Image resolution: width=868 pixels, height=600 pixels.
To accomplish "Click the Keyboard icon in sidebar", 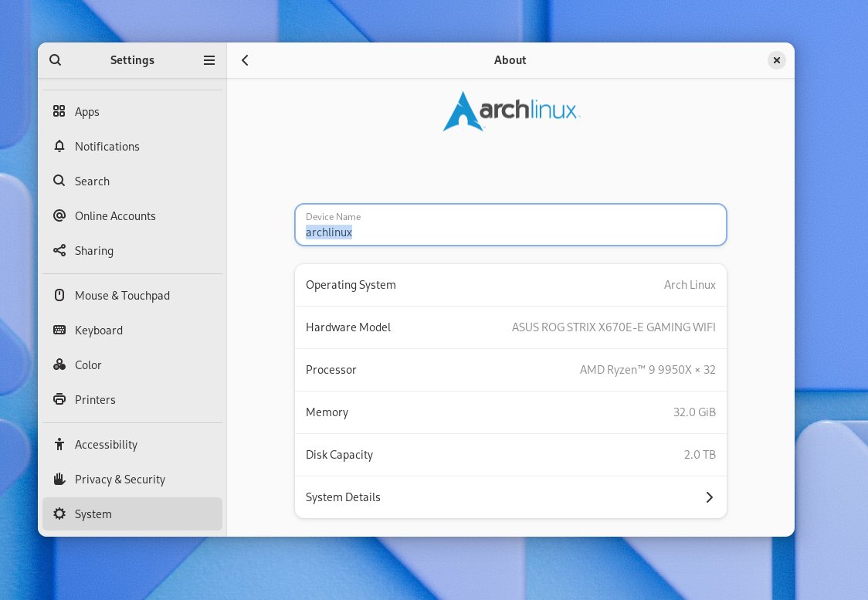I will point(59,330).
